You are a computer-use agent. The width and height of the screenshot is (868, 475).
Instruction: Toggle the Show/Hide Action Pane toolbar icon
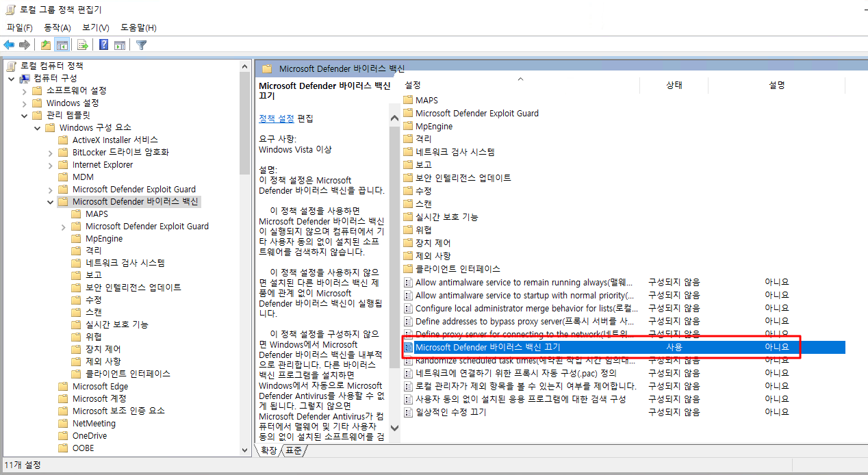tap(120, 45)
